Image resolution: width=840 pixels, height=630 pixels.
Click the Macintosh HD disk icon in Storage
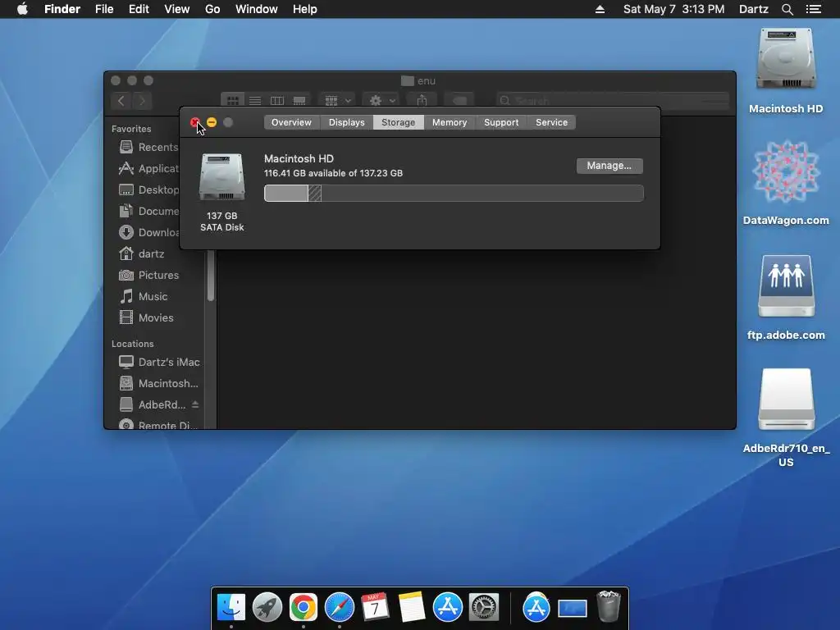[x=221, y=177]
